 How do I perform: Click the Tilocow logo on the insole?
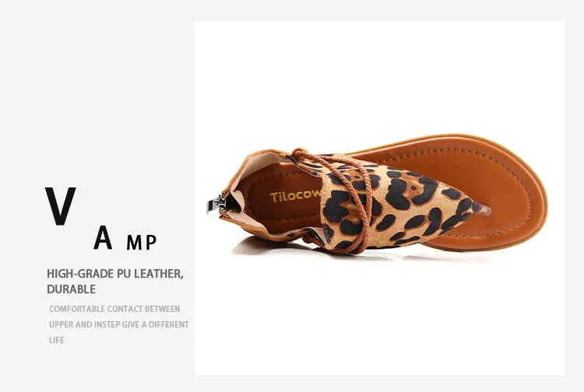295,196
